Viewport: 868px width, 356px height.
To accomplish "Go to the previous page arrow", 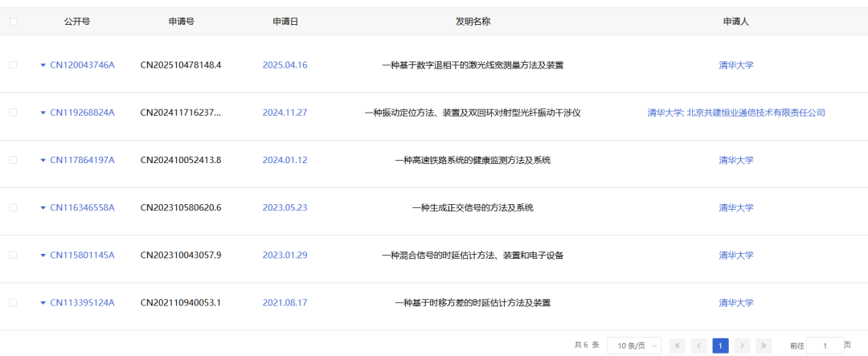I will point(698,346).
